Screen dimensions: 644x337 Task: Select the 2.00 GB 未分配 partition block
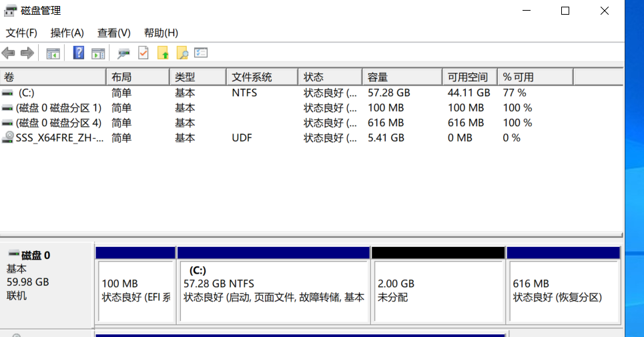coord(437,290)
